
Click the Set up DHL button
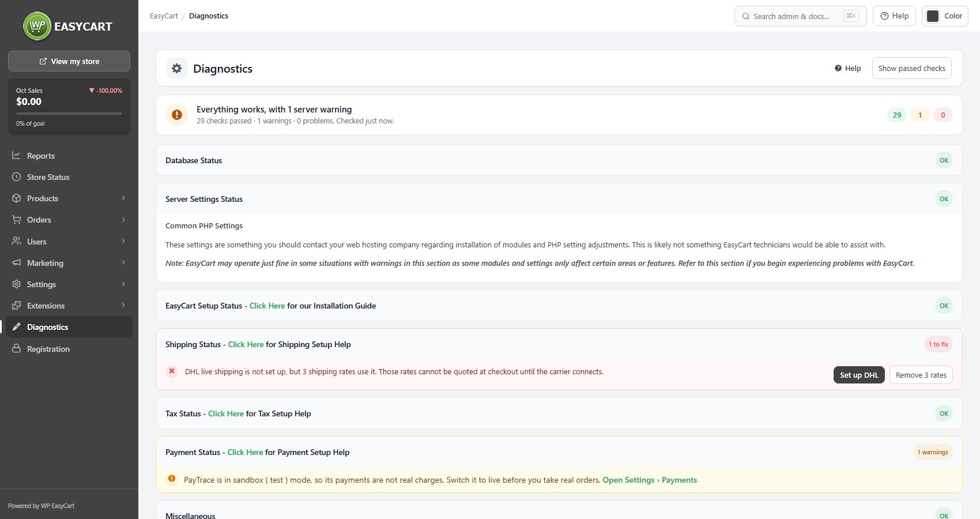click(859, 375)
